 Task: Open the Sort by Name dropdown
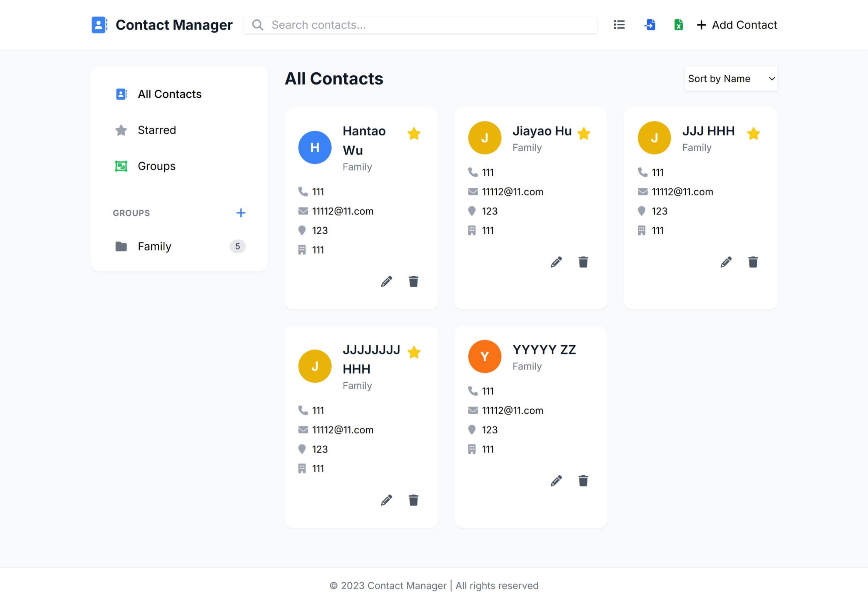[731, 79]
